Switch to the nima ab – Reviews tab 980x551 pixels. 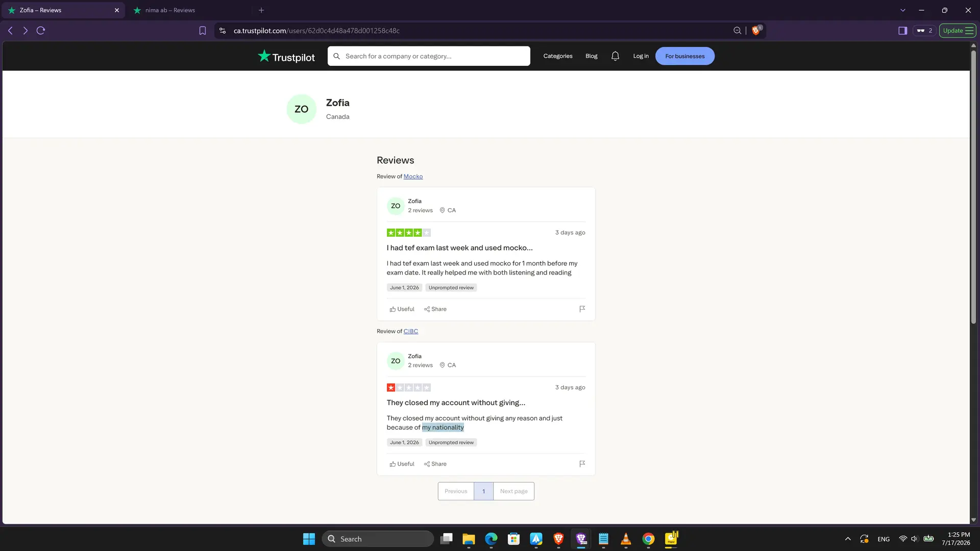189,10
